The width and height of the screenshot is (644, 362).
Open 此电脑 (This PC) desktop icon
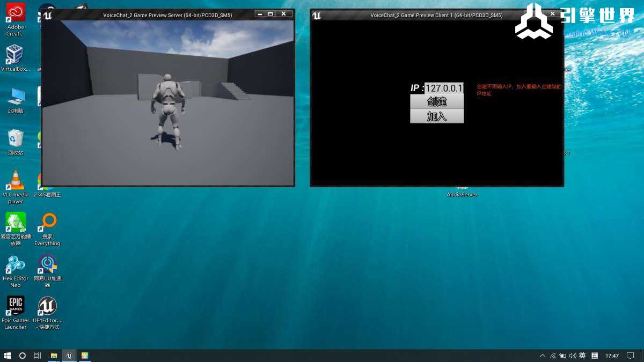(x=16, y=97)
